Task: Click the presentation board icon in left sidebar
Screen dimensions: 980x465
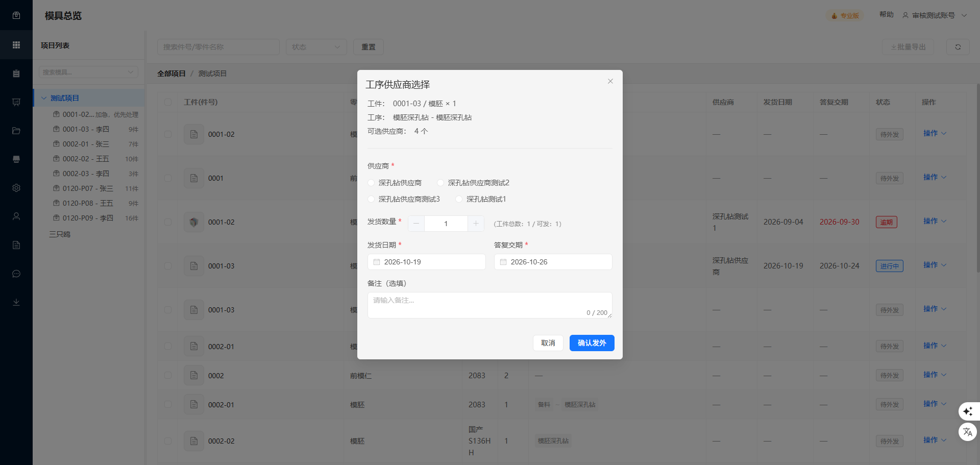Action: [x=16, y=102]
